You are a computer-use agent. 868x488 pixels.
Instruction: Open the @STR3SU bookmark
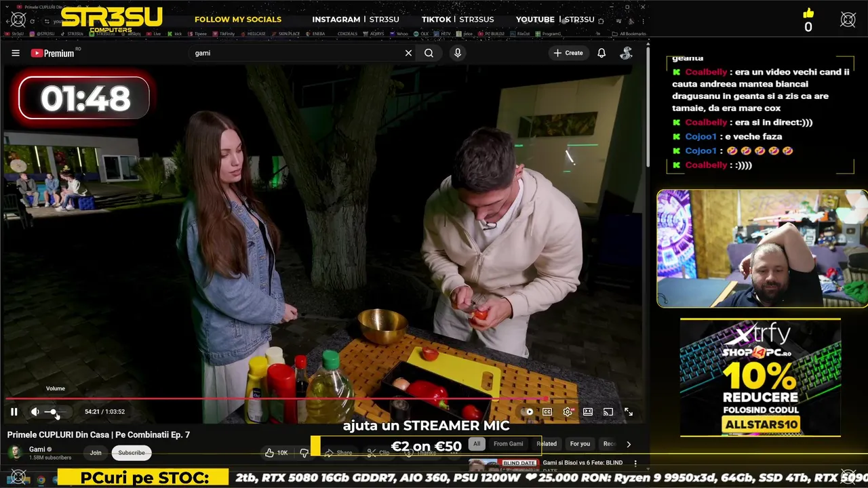pyautogui.click(x=43, y=33)
